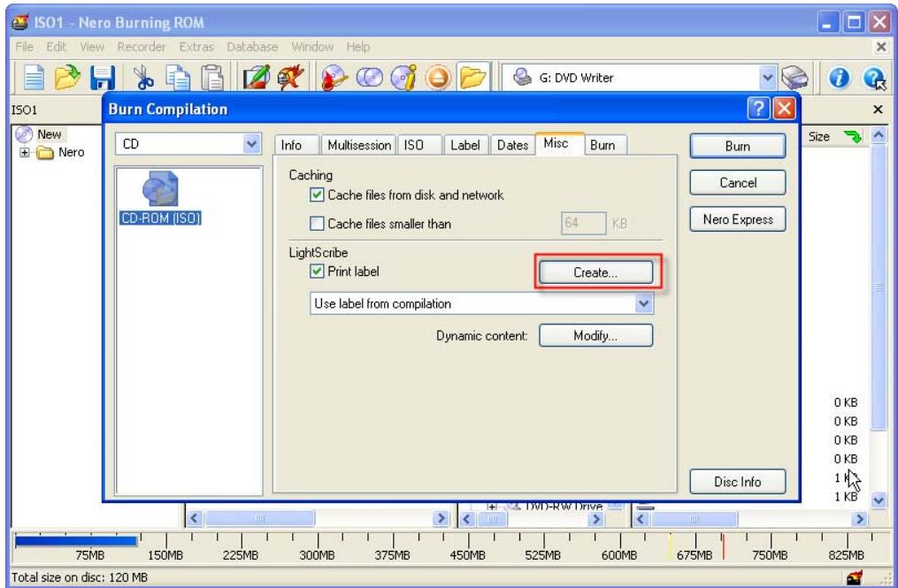Image resolution: width=898 pixels, height=588 pixels.
Task: Eject disc with the orange eject icon
Action: (x=438, y=77)
